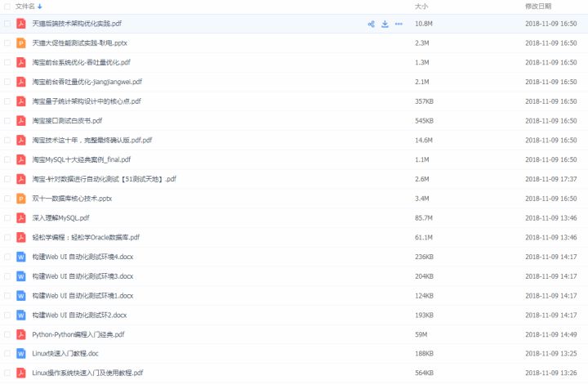
Task: Click the date 2018-11-09 14:49
Action: coord(551,334)
